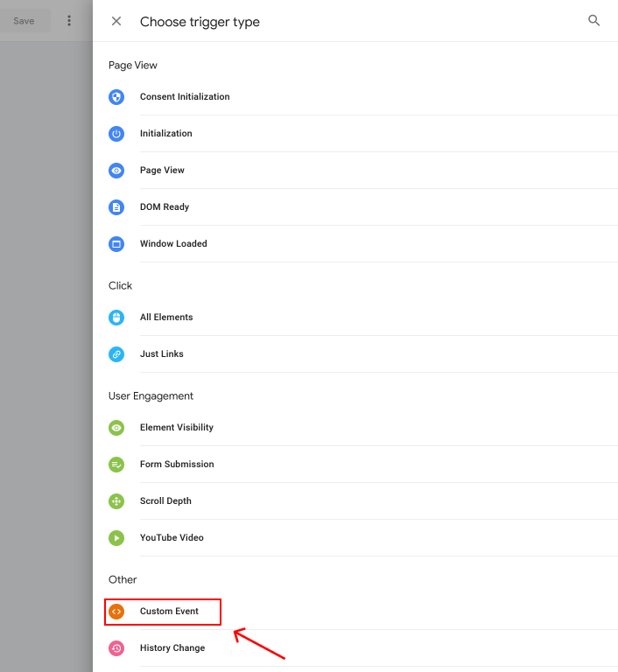Viewport: 618px width, 672px height.
Task: Open search in trigger type panel
Action: (x=593, y=20)
